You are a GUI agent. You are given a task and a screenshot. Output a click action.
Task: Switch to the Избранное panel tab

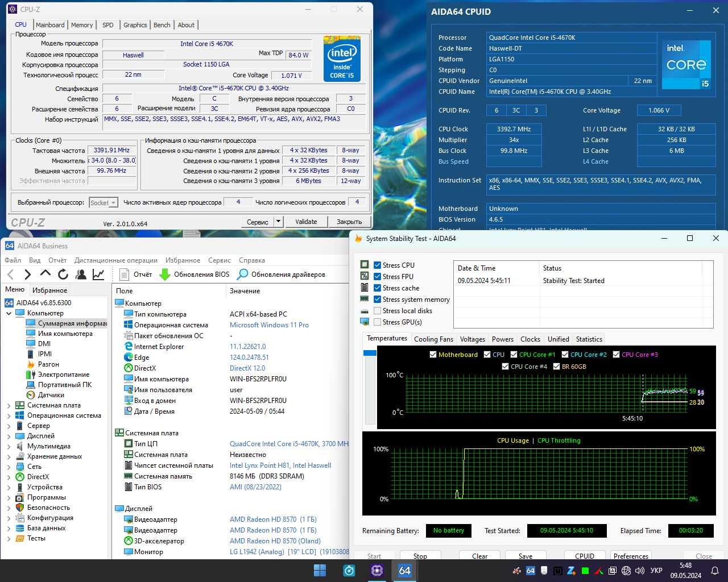50,290
